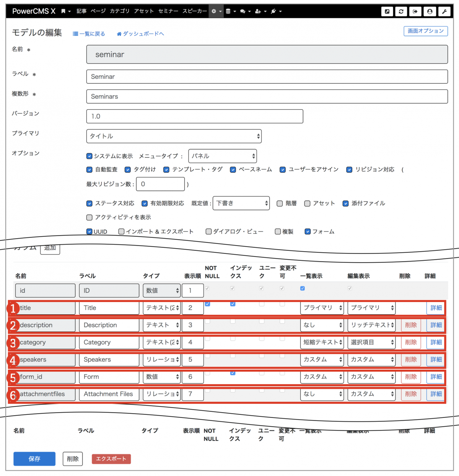The height and width of the screenshot is (476, 459).
Task: Click the database icon in the toolbar
Action: pos(229,11)
